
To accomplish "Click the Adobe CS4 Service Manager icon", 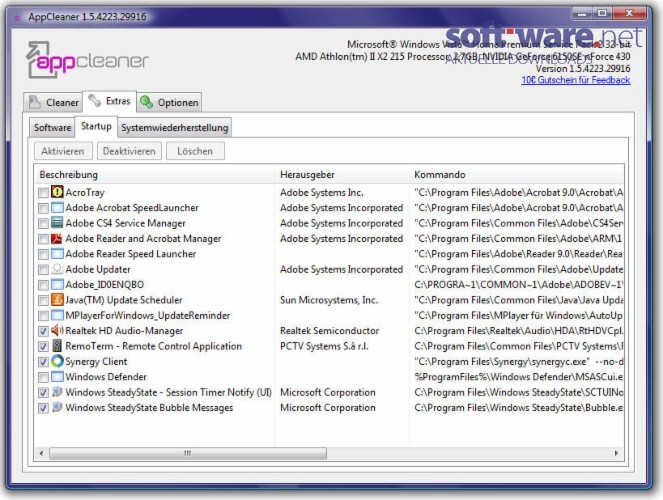I will 57,223.
